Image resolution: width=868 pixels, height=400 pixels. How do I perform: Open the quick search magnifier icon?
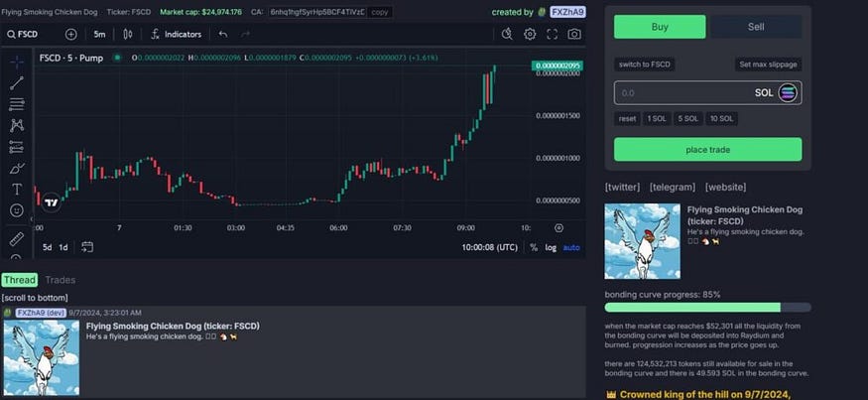pyautogui.click(x=507, y=35)
